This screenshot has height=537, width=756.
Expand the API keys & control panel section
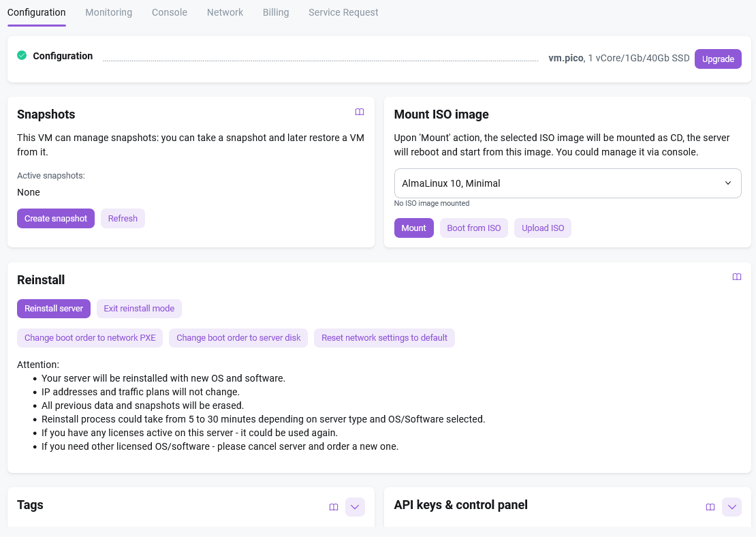[x=731, y=507]
